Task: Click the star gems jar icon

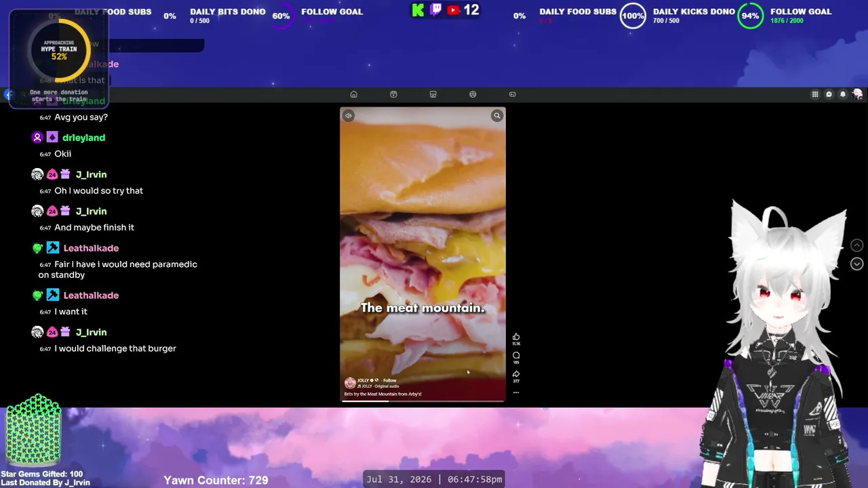Action: (34, 431)
